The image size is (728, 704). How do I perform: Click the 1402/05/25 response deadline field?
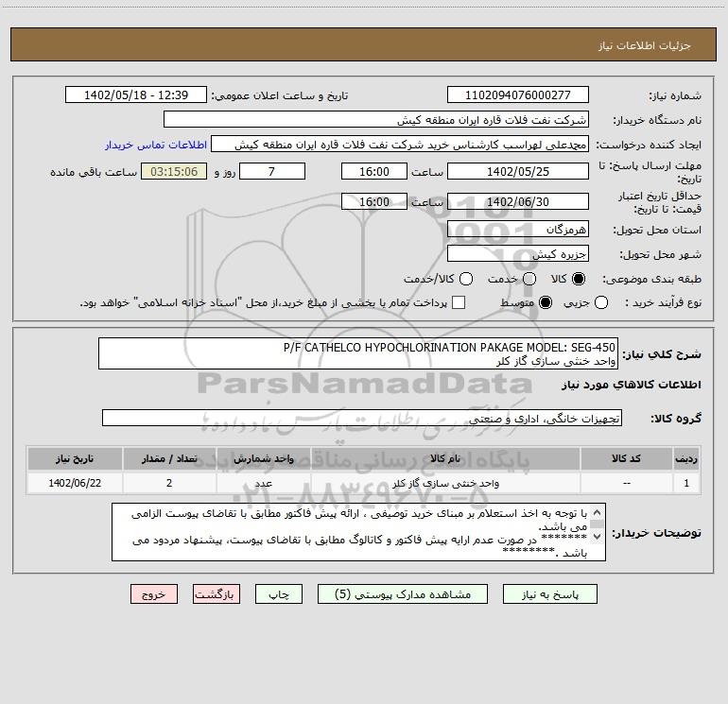pyautogui.click(x=518, y=171)
